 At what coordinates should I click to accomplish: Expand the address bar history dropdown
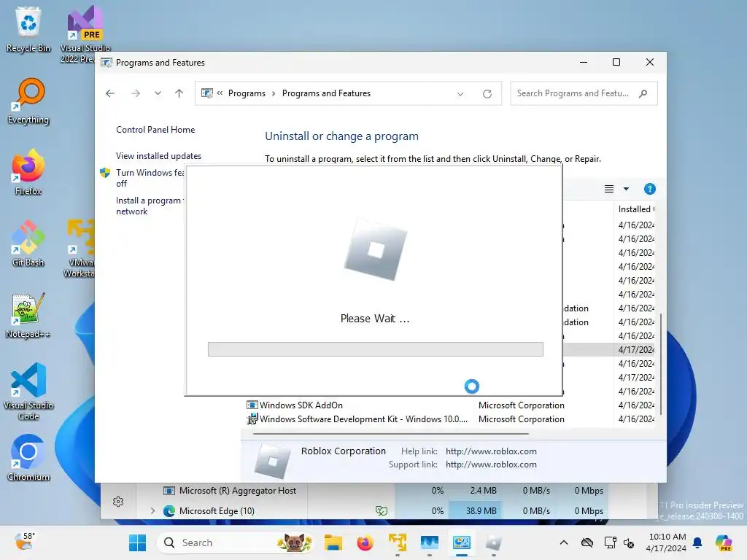tap(460, 94)
